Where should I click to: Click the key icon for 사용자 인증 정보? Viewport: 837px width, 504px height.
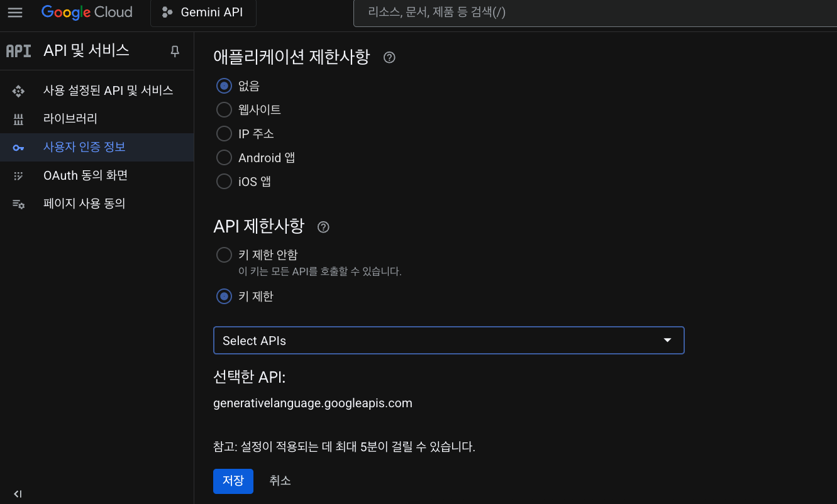click(x=18, y=148)
